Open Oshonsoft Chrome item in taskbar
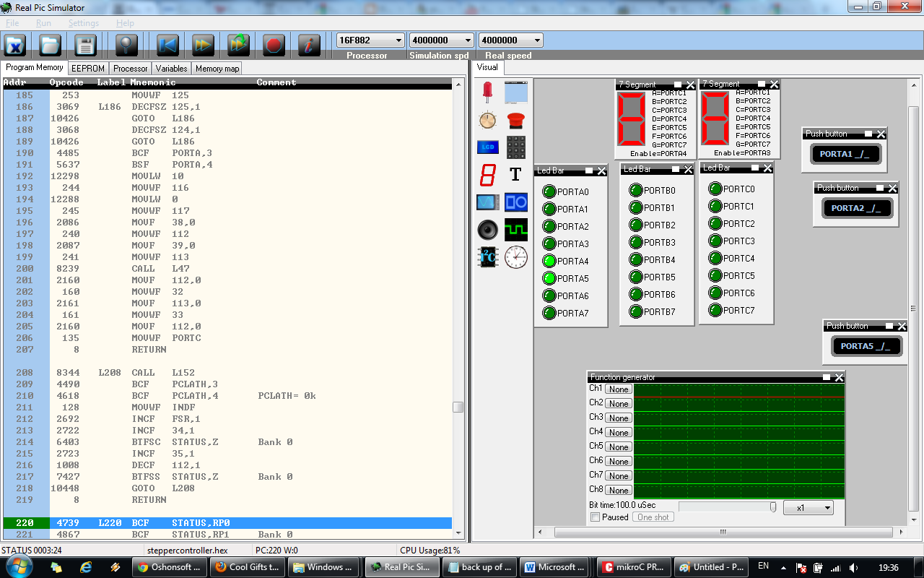This screenshot has width=924, height=578. point(170,567)
